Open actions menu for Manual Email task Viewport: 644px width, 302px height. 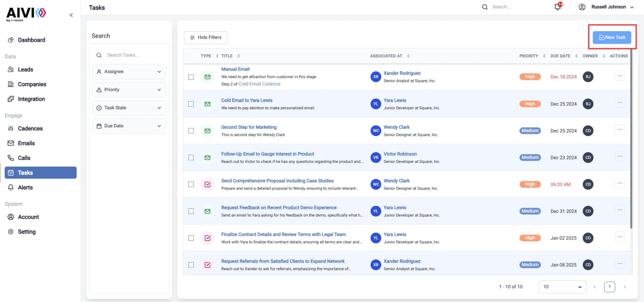(x=620, y=76)
